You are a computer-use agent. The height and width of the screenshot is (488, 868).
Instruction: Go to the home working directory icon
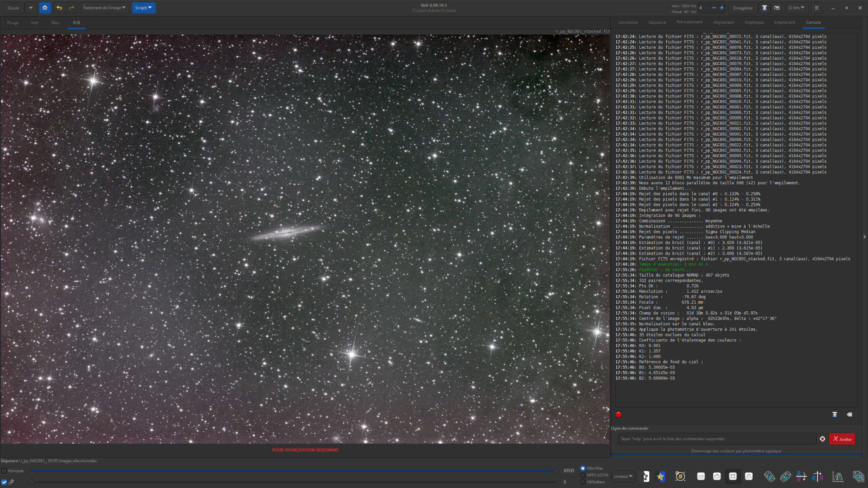[45, 8]
